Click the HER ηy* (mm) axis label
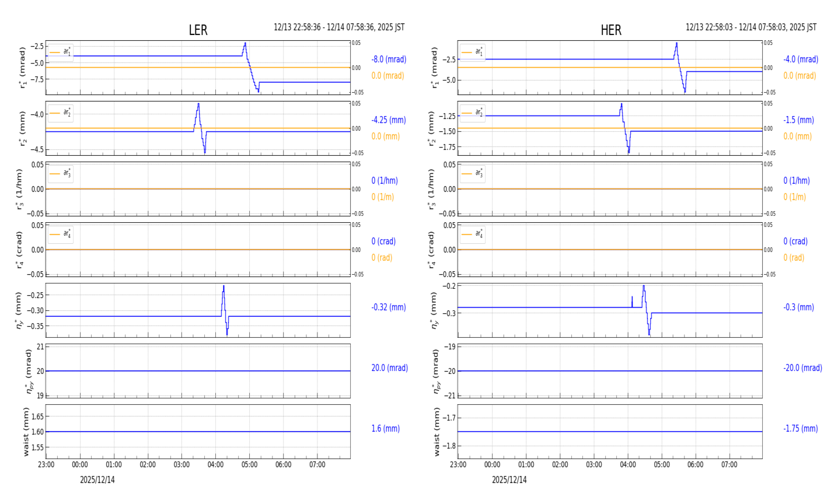 [x=435, y=310]
